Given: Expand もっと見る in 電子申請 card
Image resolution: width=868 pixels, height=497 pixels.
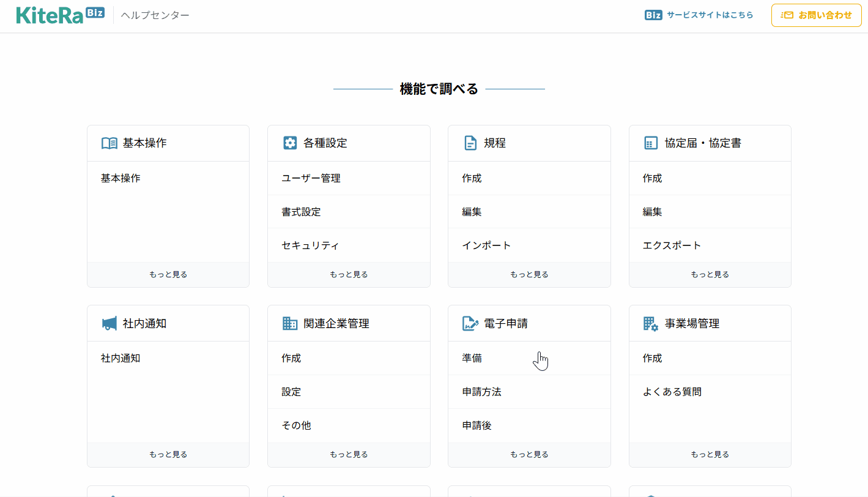Looking at the screenshot, I should tap(529, 455).
